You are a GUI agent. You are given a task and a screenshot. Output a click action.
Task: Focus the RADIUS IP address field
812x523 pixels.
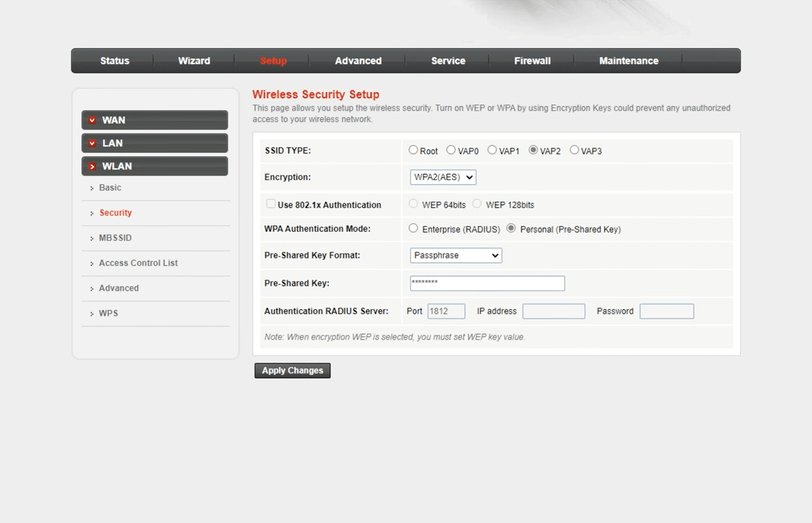553,311
